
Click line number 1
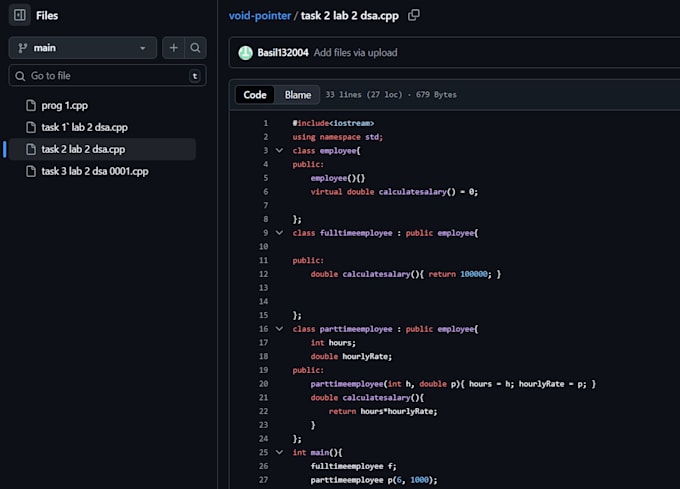coord(265,123)
